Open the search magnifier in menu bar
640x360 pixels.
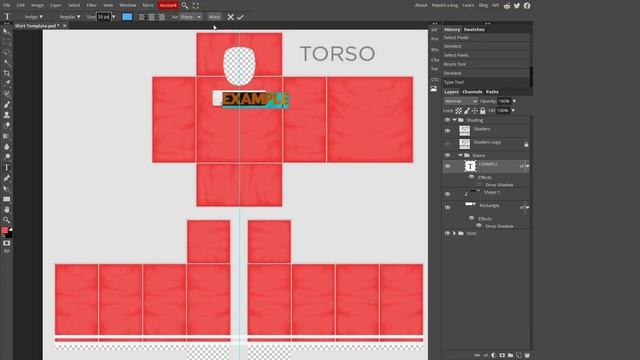tap(185, 6)
